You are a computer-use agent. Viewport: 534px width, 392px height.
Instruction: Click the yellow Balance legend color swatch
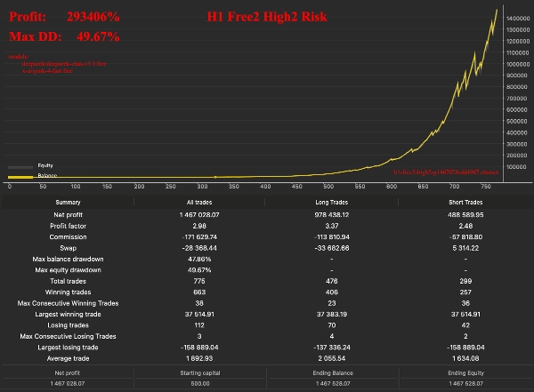click(20, 176)
